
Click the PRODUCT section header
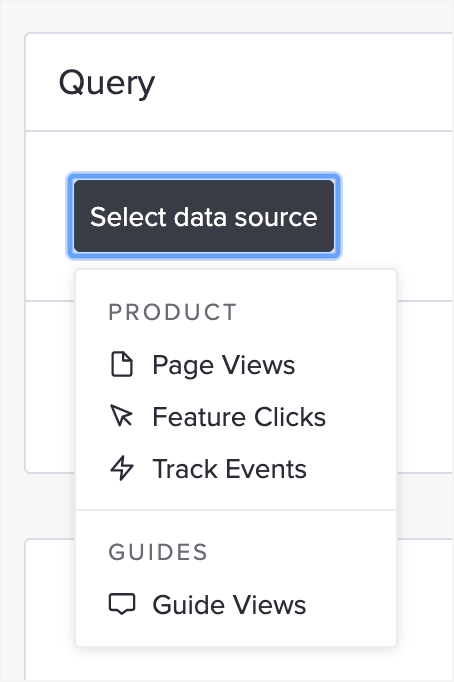pyautogui.click(x=173, y=312)
